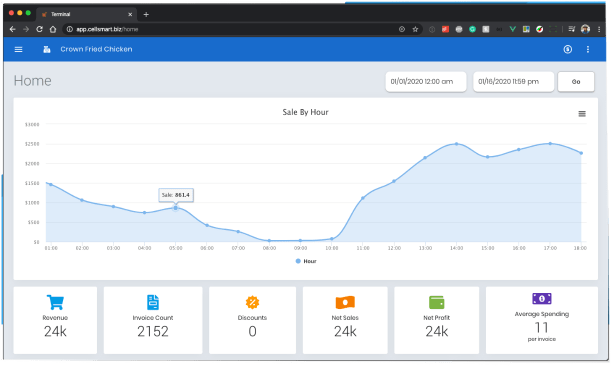Screen dimensions: 614x367
Task: Click the 17:00 data point on chart
Action: pos(550,144)
